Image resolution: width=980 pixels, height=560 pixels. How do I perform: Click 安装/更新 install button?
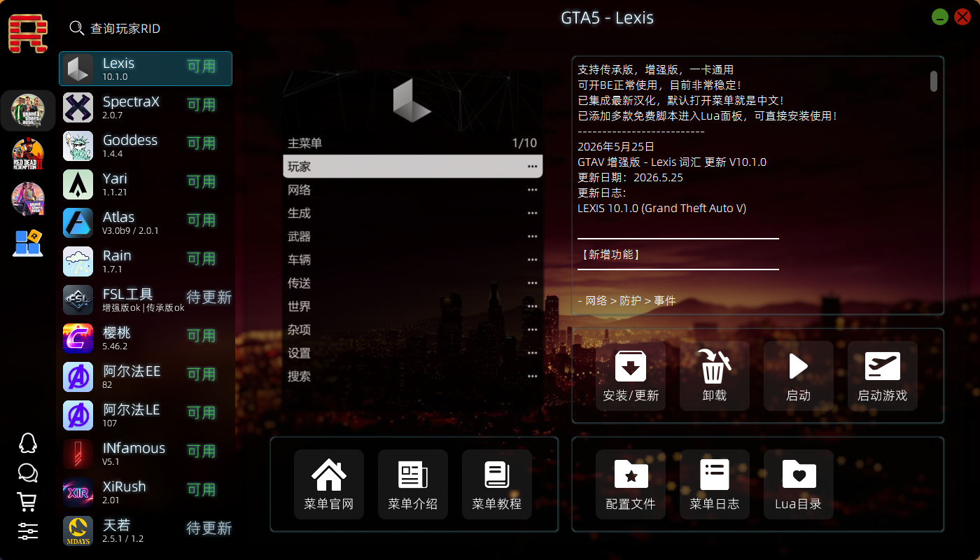631,376
